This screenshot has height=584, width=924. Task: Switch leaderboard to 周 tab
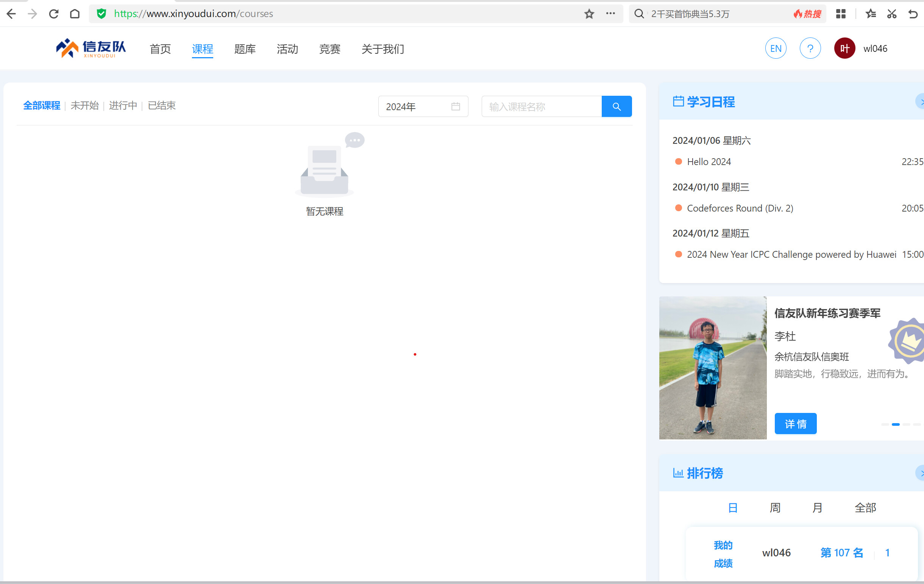[x=775, y=508]
